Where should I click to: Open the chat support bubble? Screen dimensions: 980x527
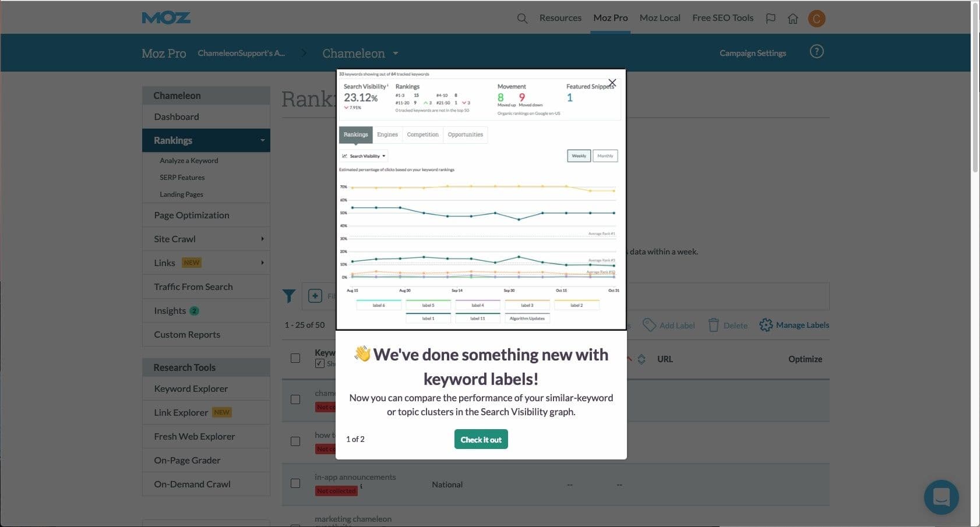(x=941, y=497)
